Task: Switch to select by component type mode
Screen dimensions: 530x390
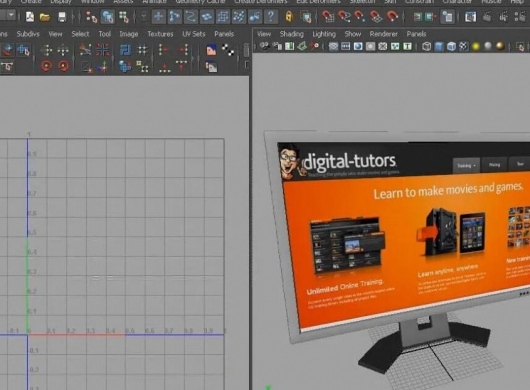Action: click(123, 17)
